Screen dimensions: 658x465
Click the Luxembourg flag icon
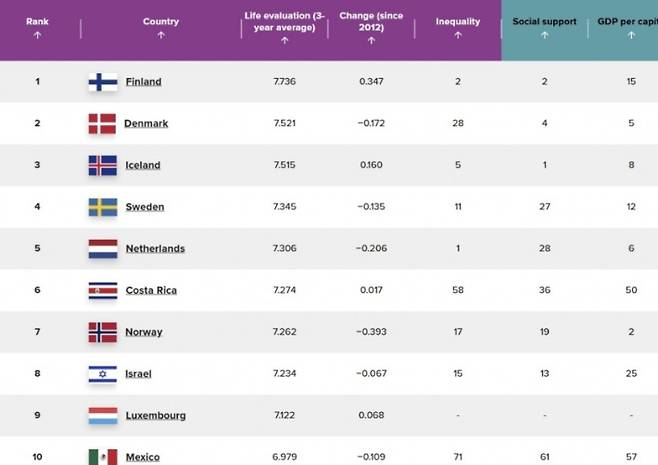pyautogui.click(x=102, y=415)
